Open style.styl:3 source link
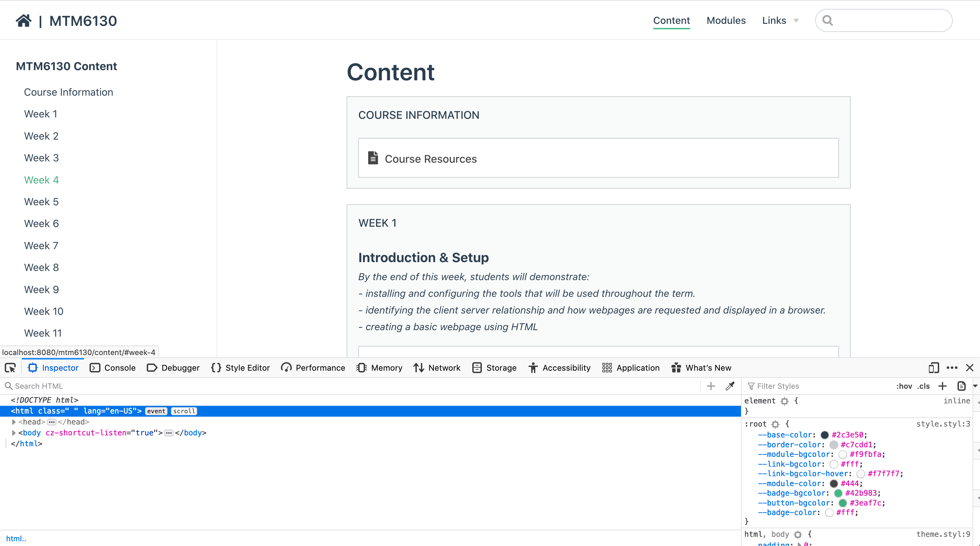This screenshot has width=980, height=546. click(943, 424)
